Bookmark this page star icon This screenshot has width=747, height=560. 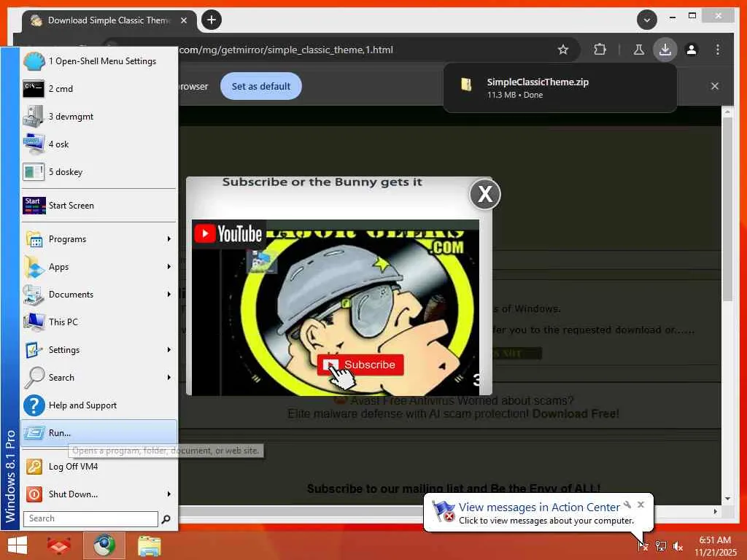coord(563,50)
